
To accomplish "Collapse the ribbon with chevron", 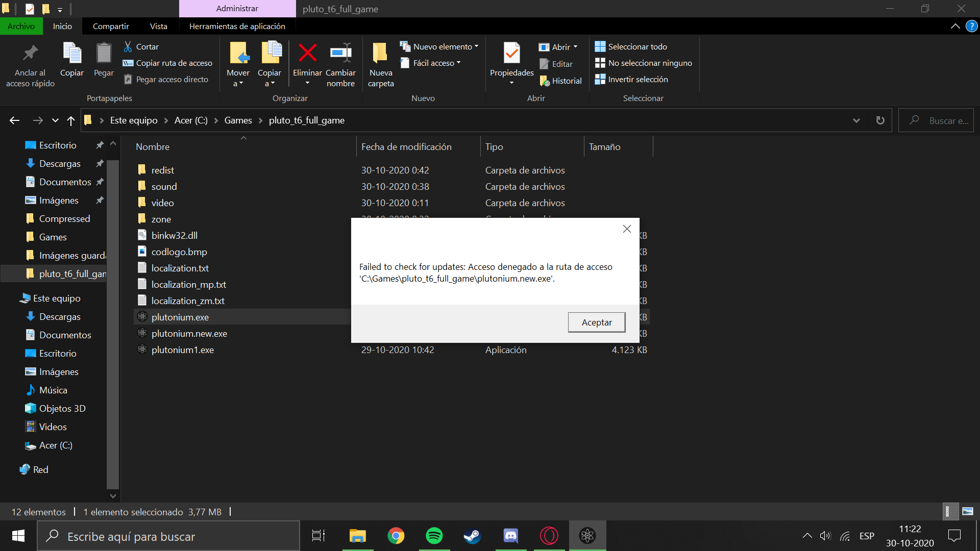I will (x=955, y=26).
